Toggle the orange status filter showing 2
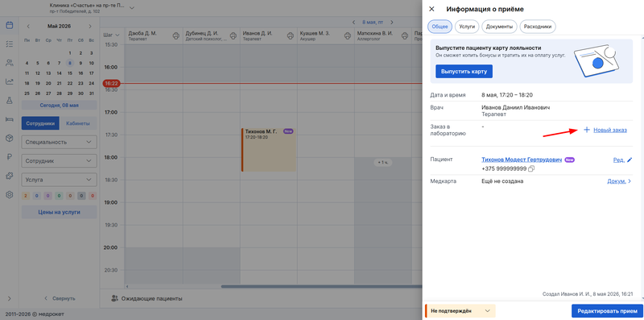This screenshot has height=320, width=644. [x=26, y=196]
